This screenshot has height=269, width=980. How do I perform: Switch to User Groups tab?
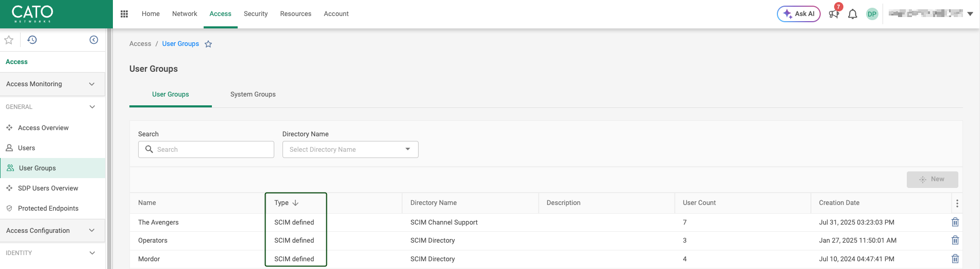tap(171, 94)
